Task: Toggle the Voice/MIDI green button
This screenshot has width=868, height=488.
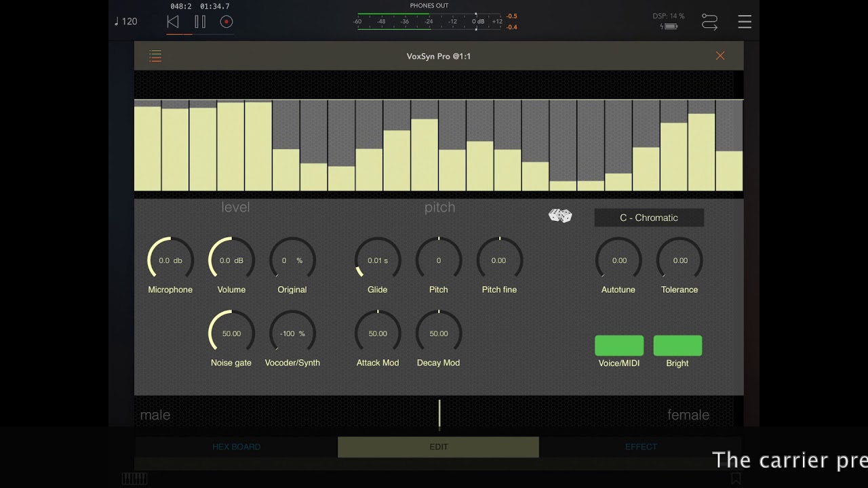Action: click(x=619, y=346)
